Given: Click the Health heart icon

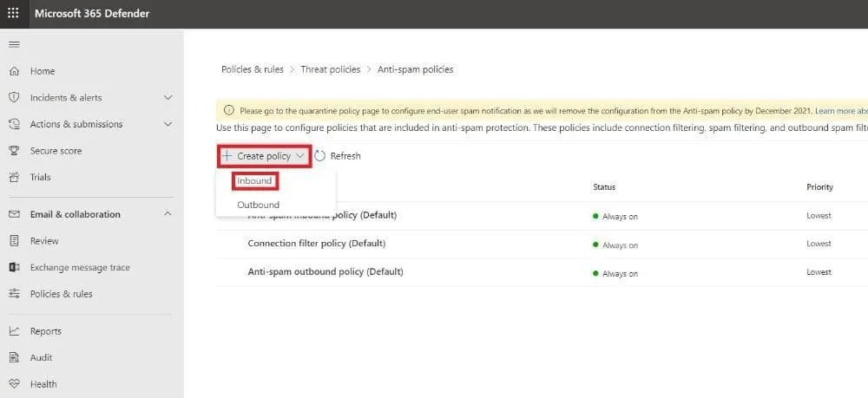Looking at the screenshot, I should tap(14, 384).
